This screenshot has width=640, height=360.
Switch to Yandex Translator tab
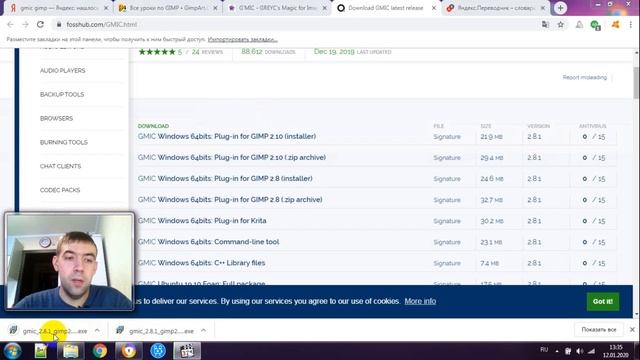(496, 8)
